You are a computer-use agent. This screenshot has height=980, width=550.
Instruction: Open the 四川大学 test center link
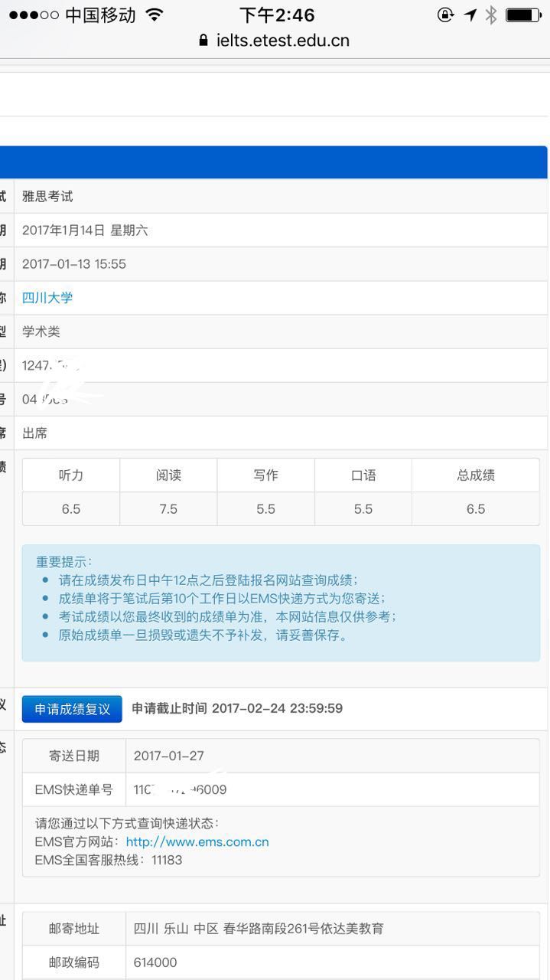coord(47,298)
